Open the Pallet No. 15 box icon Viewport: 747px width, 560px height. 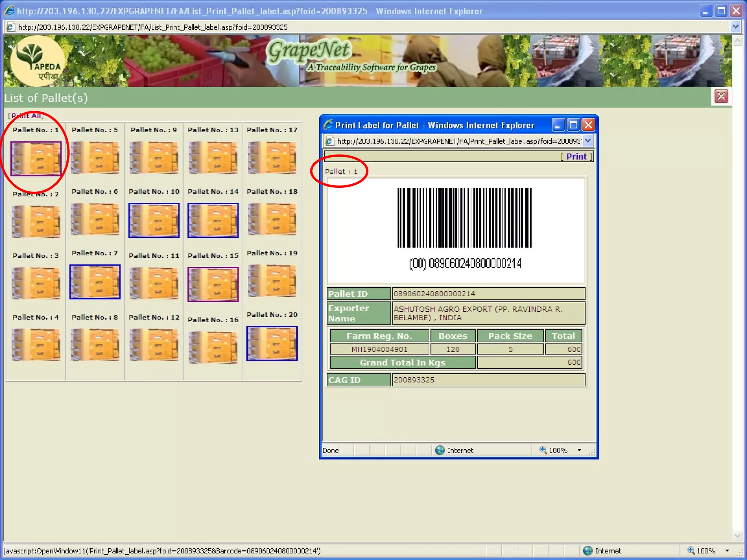click(x=213, y=284)
